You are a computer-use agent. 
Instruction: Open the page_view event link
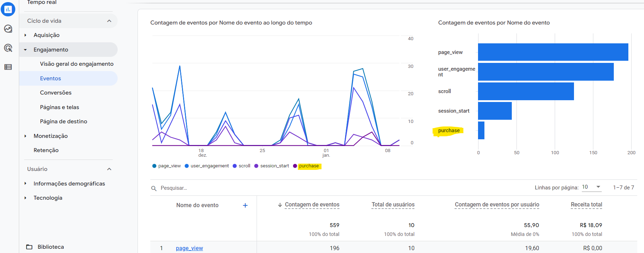189,248
